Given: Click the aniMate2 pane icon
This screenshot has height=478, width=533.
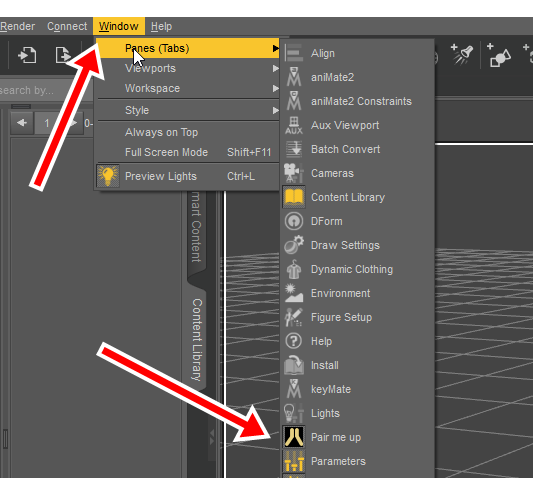Looking at the screenshot, I should coord(294,77).
